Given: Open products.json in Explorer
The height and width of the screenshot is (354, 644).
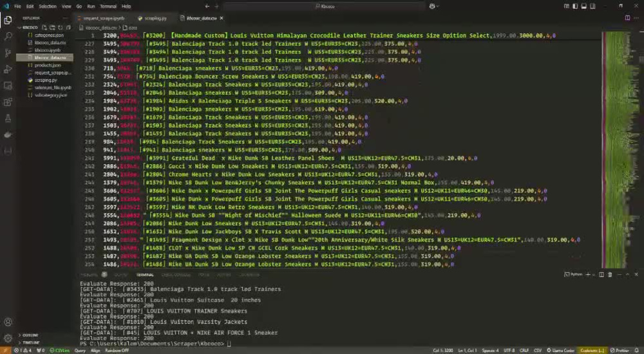Looking at the screenshot, I should (x=44, y=65).
